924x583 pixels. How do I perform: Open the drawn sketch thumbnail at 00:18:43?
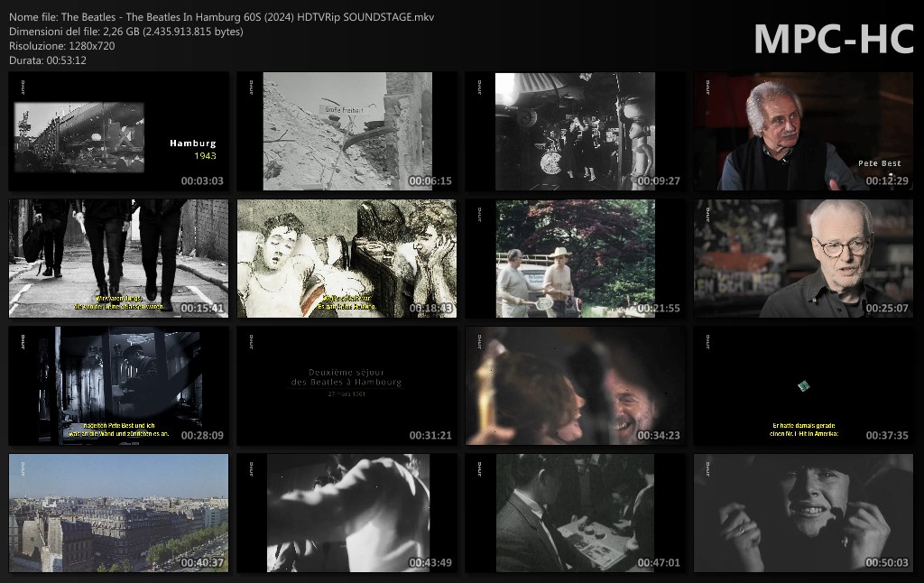(x=346, y=259)
